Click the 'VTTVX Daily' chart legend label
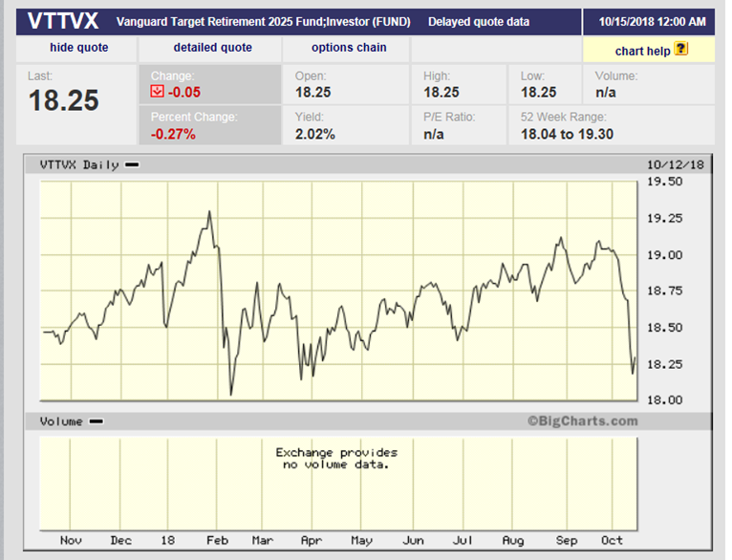Image resolution: width=732 pixels, height=560 pixels. [79, 164]
